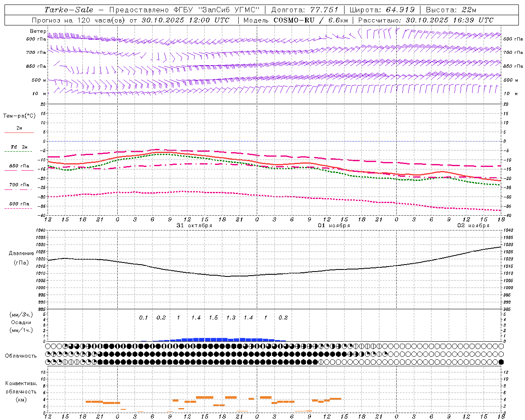525x420 pixels.
Task: Click the '500 гПа' temperature legend entry
Action: (x=19, y=204)
